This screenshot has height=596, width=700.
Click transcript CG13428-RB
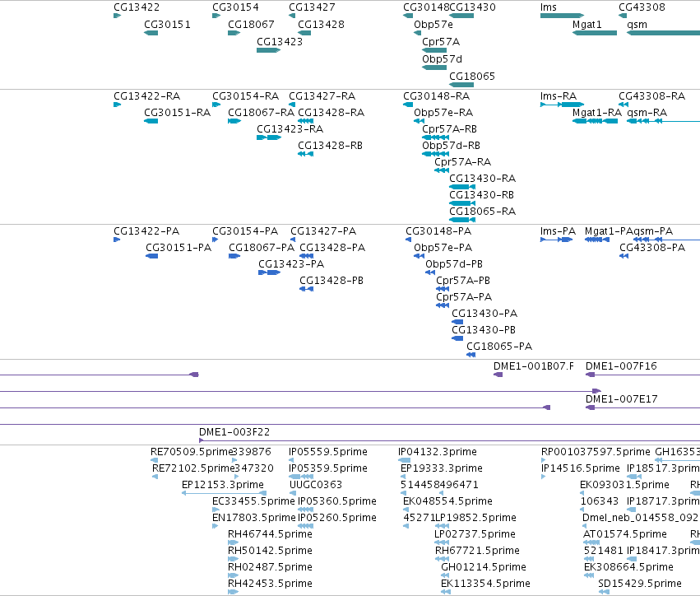pyautogui.click(x=305, y=154)
